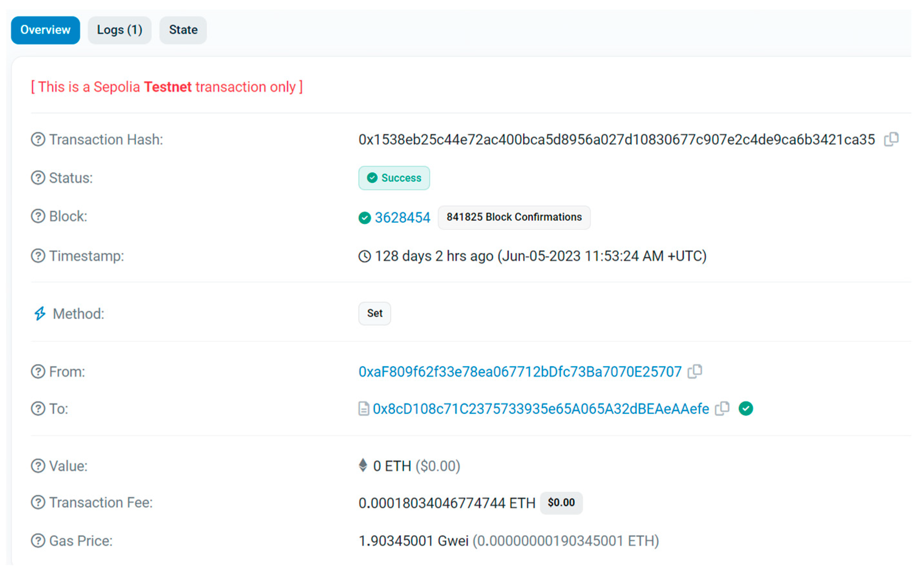Open the From address 0xaF809f62 link
Image resolution: width=924 pixels, height=583 pixels.
point(520,372)
